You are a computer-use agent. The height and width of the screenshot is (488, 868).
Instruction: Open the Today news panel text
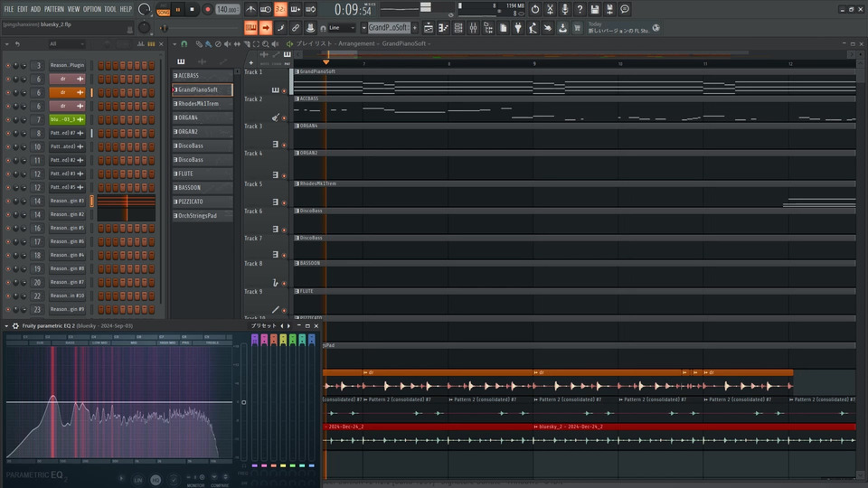pos(619,28)
